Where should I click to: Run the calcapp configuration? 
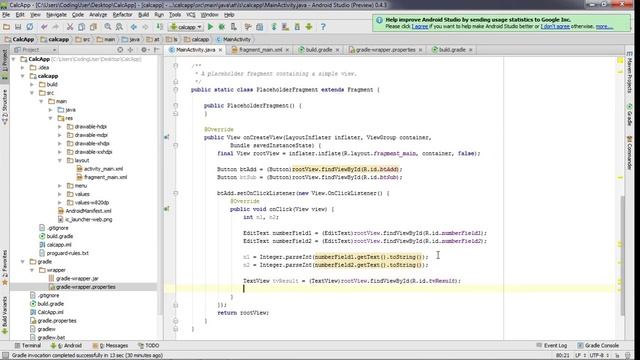coord(210,27)
